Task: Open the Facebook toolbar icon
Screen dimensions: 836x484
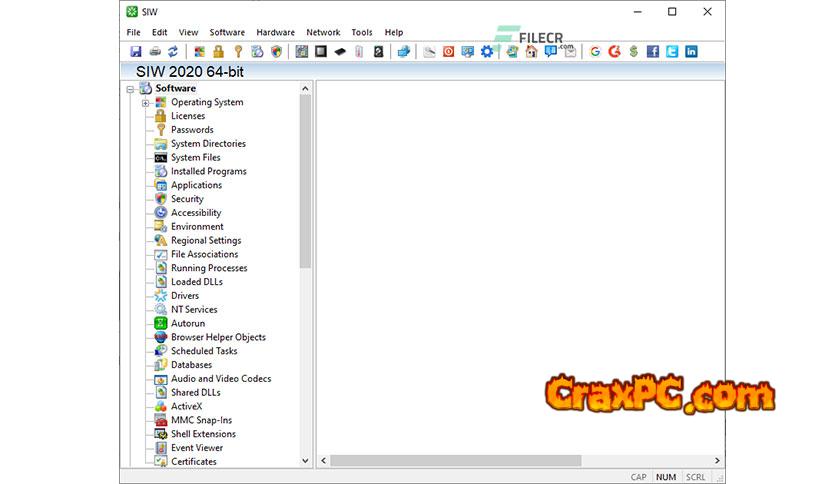Action: pyautogui.click(x=652, y=51)
